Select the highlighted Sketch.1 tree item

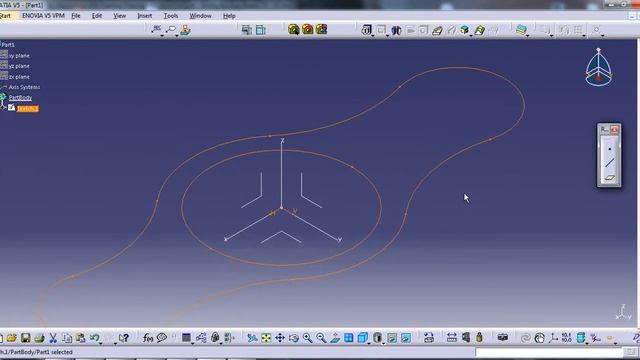point(28,109)
